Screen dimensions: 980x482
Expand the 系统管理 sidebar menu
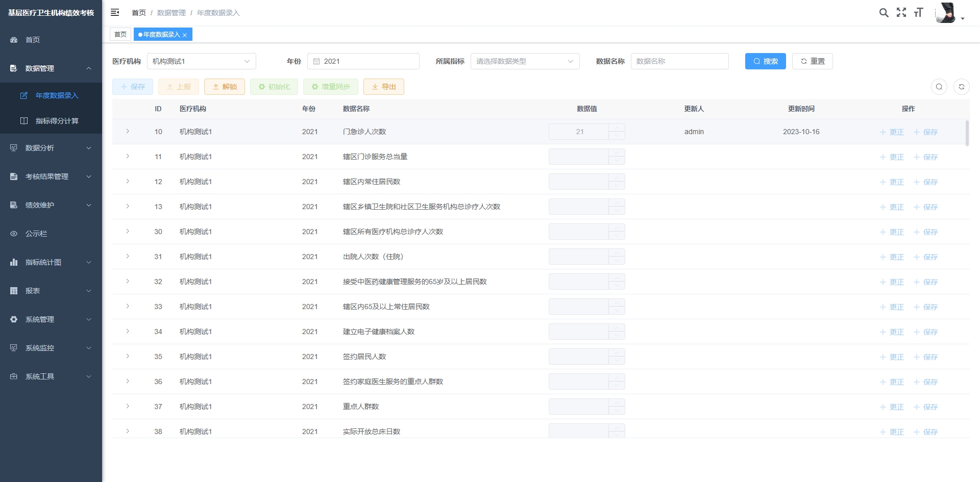[51, 319]
